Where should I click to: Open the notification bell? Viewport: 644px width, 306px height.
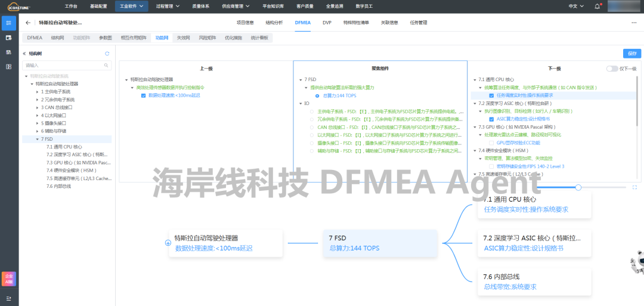597,6
